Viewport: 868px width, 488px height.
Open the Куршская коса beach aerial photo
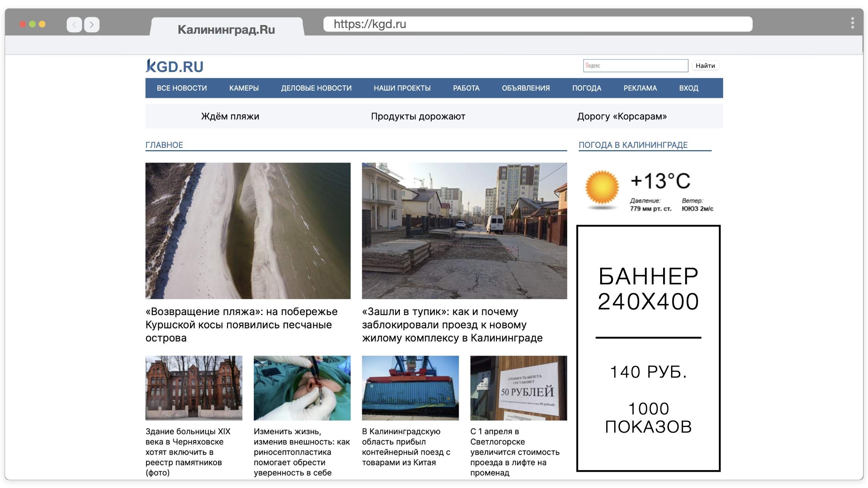(x=248, y=231)
